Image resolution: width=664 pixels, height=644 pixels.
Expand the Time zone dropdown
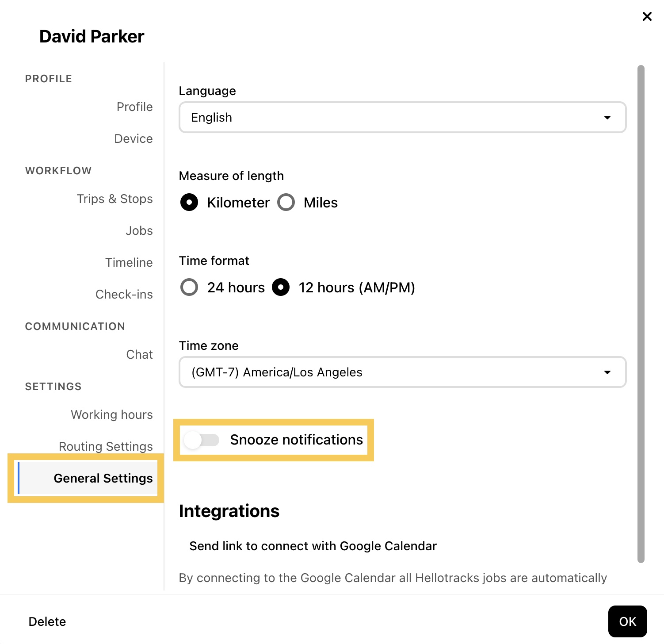402,372
